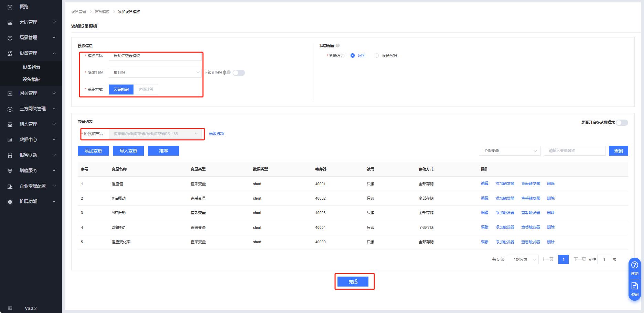Viewport: 644px width, 313px height.
Task: Open the 10条/页 page size dropdown
Action: click(x=523, y=259)
